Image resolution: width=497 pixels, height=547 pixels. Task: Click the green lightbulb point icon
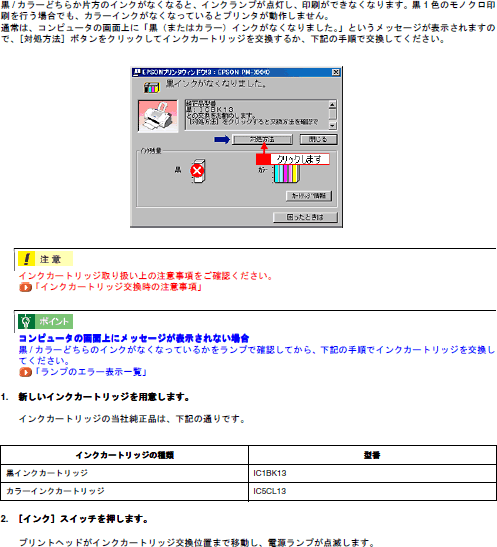tap(27, 321)
